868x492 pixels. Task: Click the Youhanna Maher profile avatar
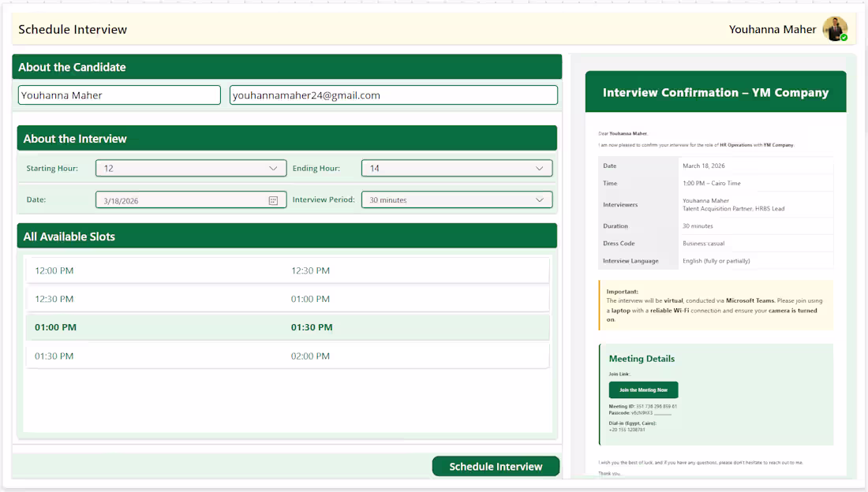836,28
